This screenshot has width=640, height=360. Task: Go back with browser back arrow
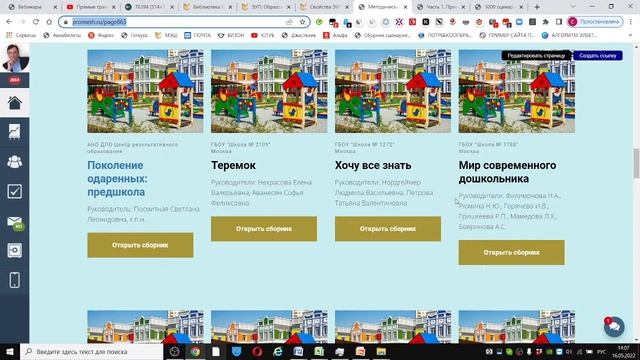pyautogui.click(x=9, y=22)
